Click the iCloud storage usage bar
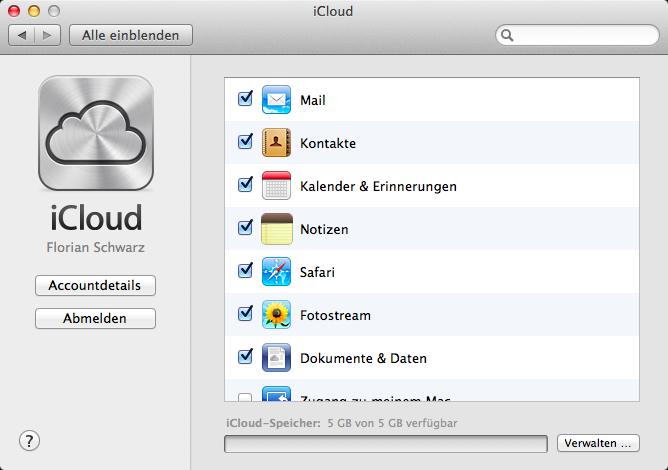This screenshot has height=470, width=668. (386, 444)
